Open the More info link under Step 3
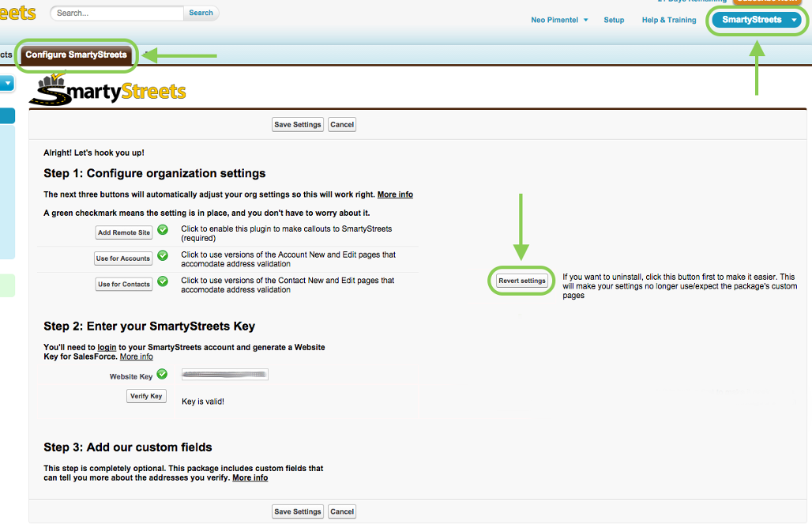The height and width of the screenshot is (532, 812). click(250, 477)
